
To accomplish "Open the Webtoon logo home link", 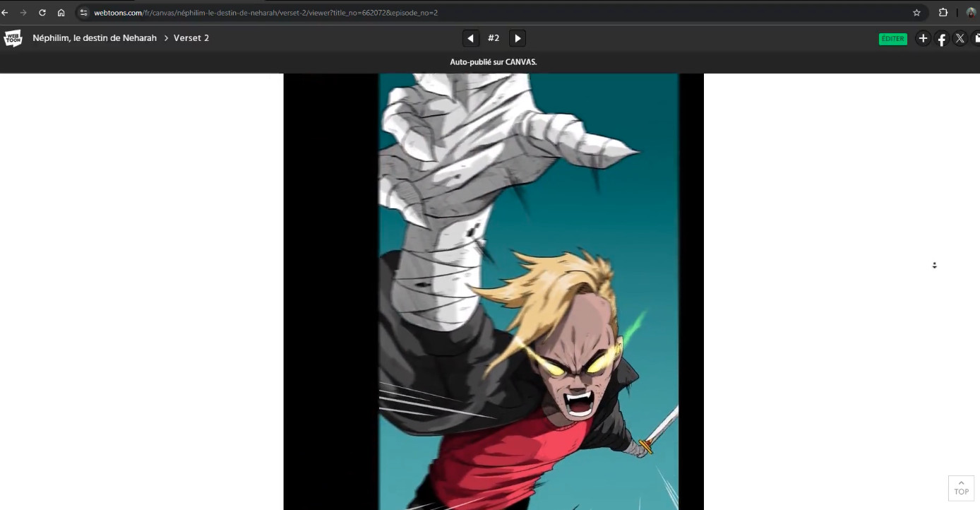I will 13,38.
